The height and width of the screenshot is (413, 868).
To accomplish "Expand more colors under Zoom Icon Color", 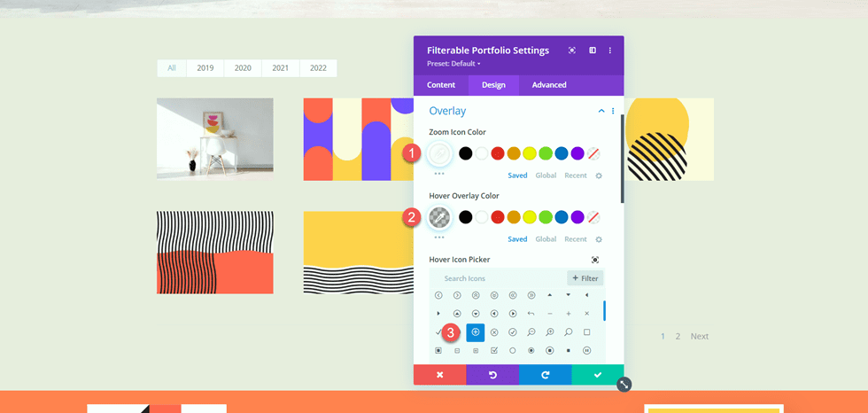I will click(x=439, y=174).
